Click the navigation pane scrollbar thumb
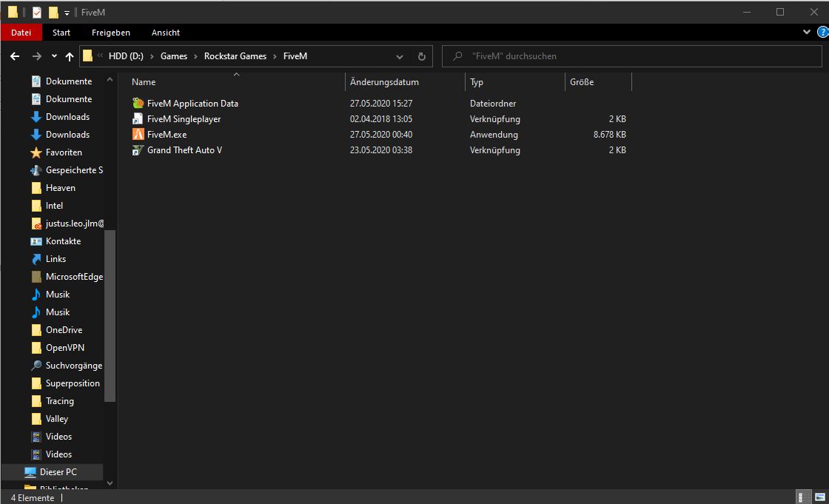This screenshot has width=829, height=504. (x=110, y=316)
